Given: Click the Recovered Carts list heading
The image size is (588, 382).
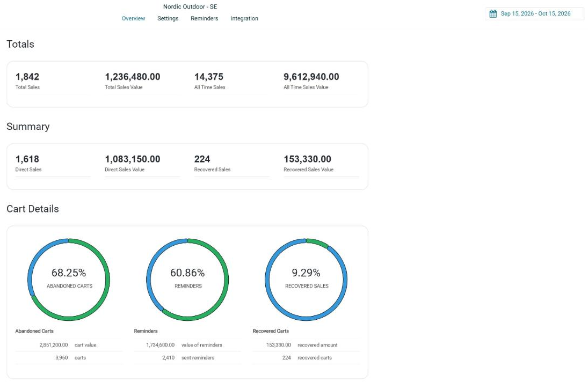Looking at the screenshot, I should [271, 331].
